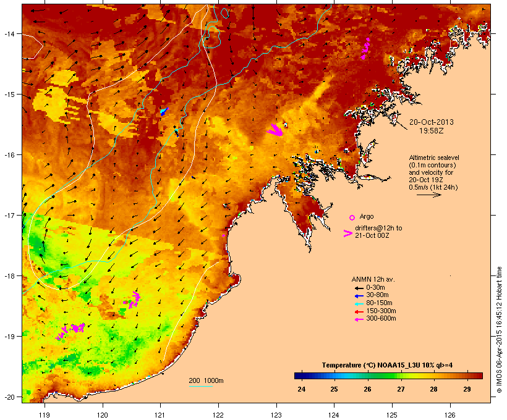The image size is (507, 420).
Task: Click the 119 longitude axis label
Action: point(45,415)
